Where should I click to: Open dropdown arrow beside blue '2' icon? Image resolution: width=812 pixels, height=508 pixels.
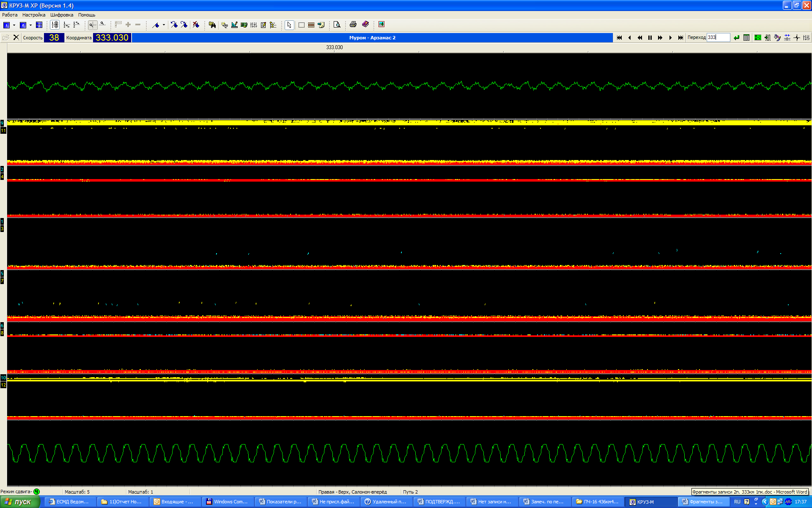click(x=30, y=25)
